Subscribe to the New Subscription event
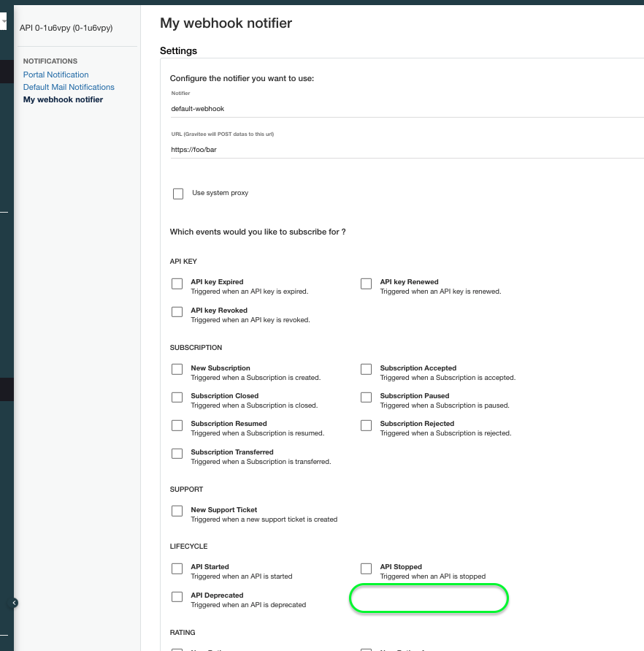Image resolution: width=644 pixels, height=651 pixels. point(177,370)
